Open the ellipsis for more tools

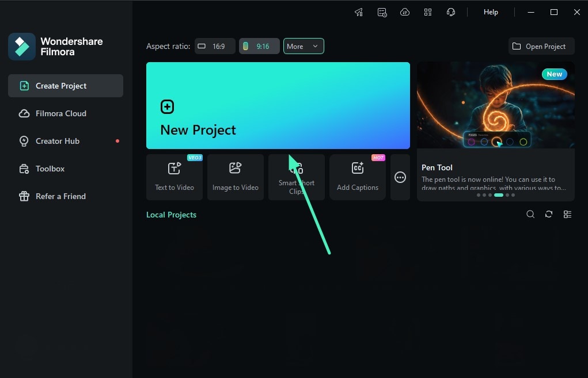tap(400, 177)
